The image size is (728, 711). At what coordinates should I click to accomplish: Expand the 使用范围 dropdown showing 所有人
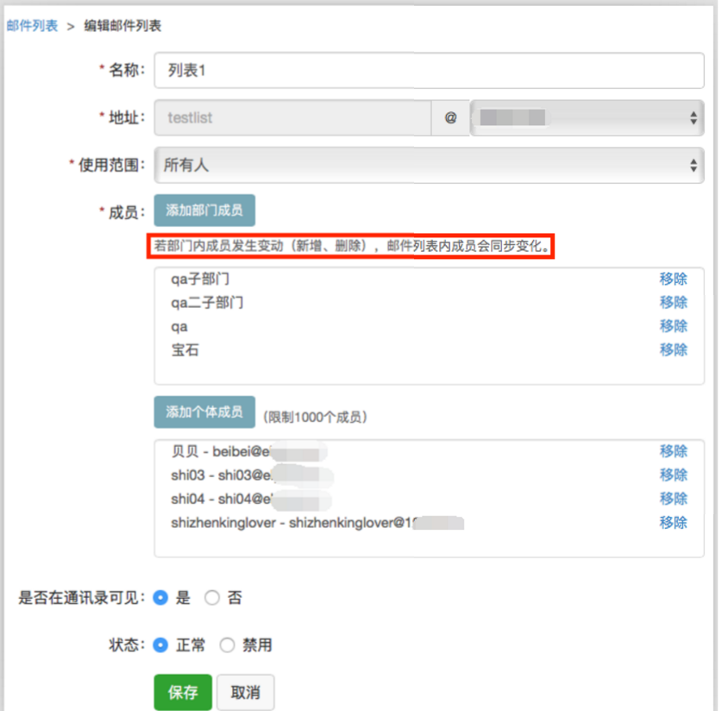point(429,165)
